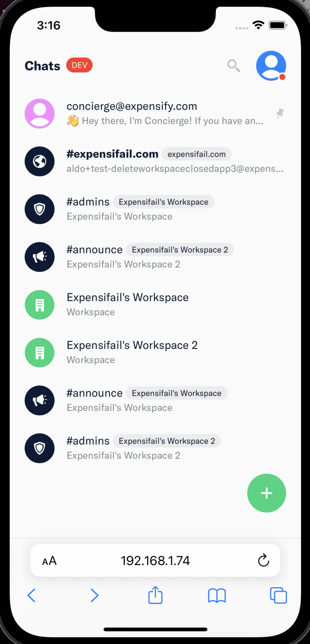Tap globe icon of #expensifail.com room
310x644 pixels.
pyautogui.click(x=40, y=161)
